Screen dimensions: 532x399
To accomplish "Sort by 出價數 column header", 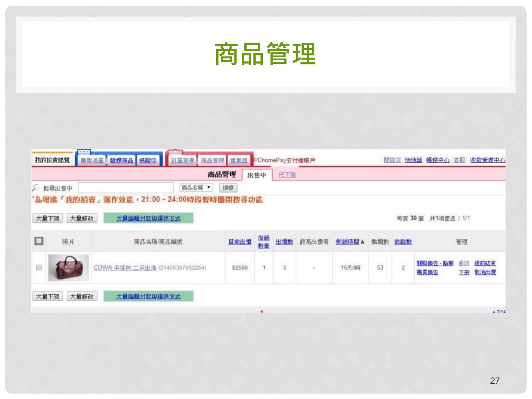I will pyautogui.click(x=284, y=242).
